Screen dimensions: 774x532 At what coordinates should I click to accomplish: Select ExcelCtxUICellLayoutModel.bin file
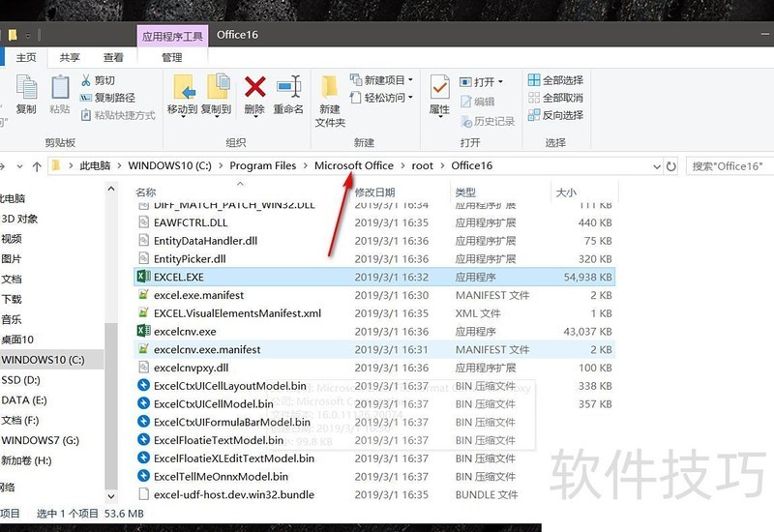coord(374,385)
